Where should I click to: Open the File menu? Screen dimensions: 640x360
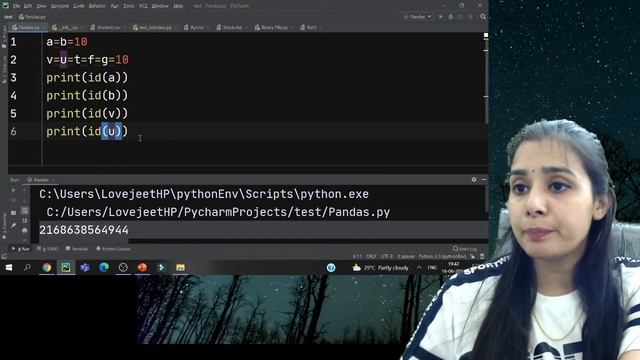tap(16, 6)
